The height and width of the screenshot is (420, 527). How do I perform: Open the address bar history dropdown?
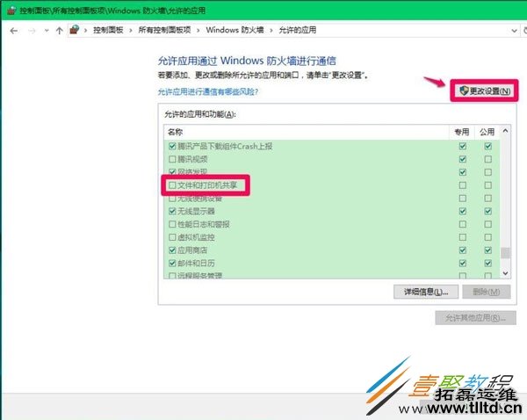pyautogui.click(x=514, y=31)
